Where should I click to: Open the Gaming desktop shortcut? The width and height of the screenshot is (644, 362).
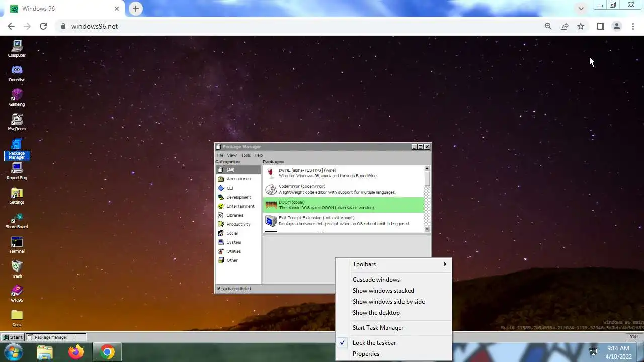17,98
